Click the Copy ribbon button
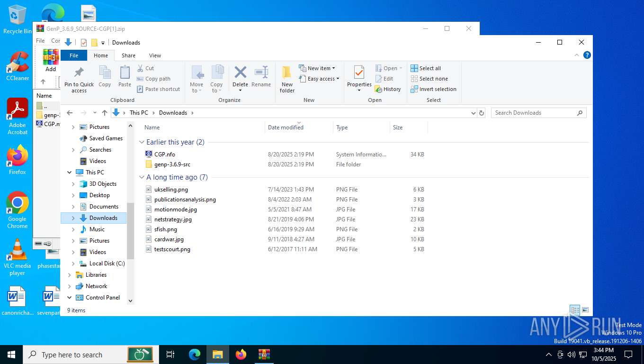Viewport: 644px width, 364px height. pos(105,77)
